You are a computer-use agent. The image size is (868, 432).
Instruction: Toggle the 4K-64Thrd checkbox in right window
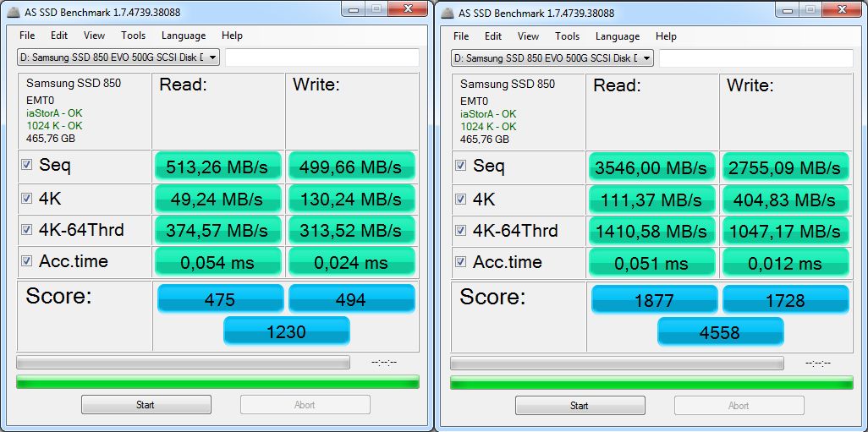[x=460, y=230]
